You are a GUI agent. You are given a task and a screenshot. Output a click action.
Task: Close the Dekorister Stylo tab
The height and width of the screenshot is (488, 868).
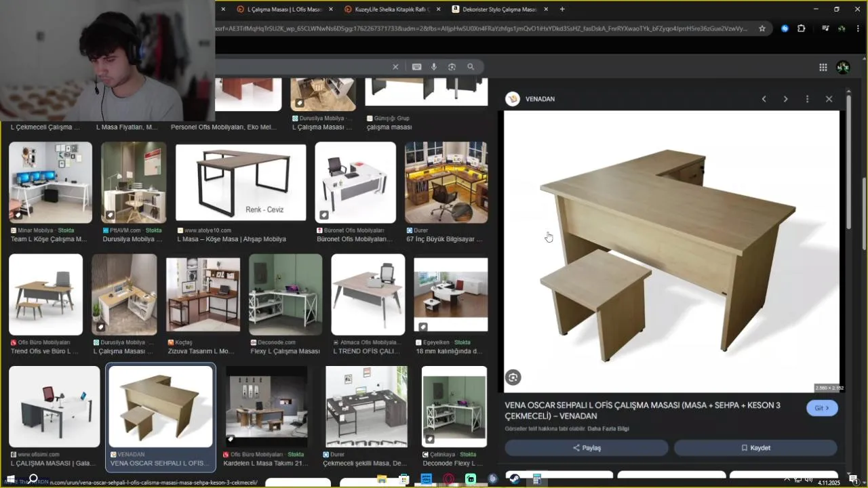pos(545,9)
